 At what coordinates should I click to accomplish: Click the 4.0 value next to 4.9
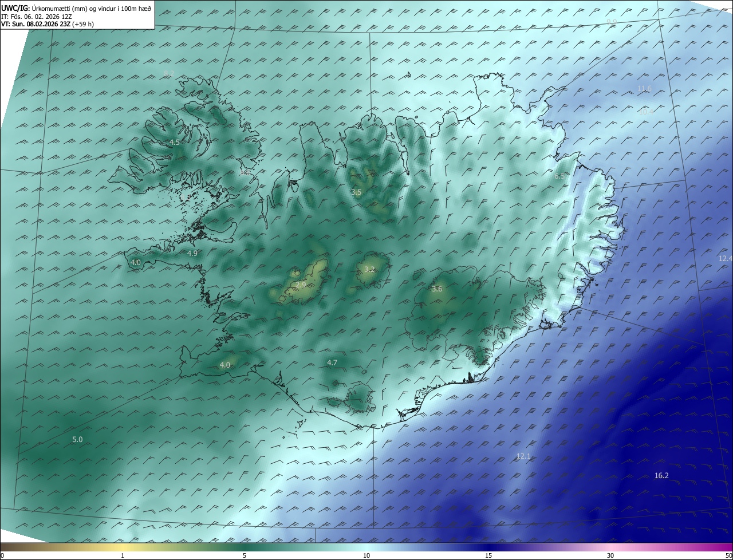136,262
